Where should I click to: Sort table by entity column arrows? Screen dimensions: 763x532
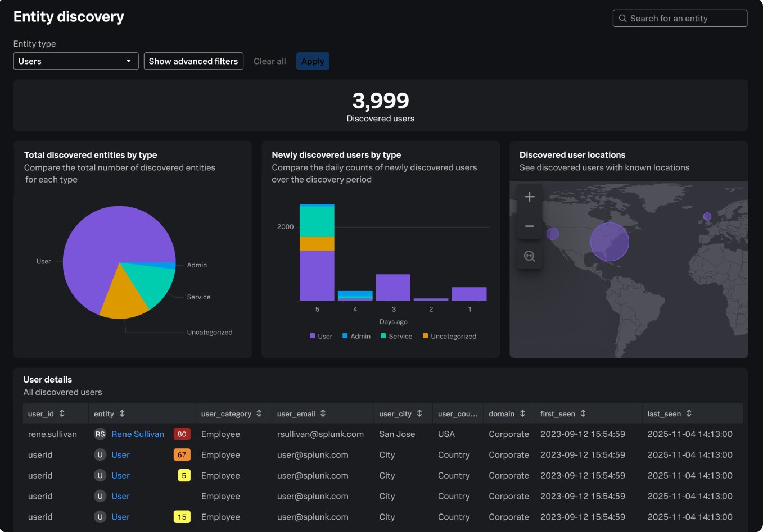point(122,413)
